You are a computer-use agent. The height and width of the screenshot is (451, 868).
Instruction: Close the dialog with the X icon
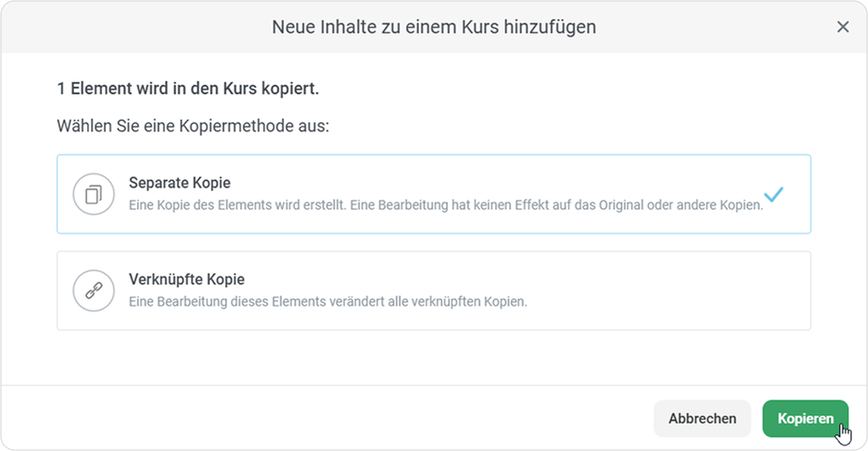843,27
